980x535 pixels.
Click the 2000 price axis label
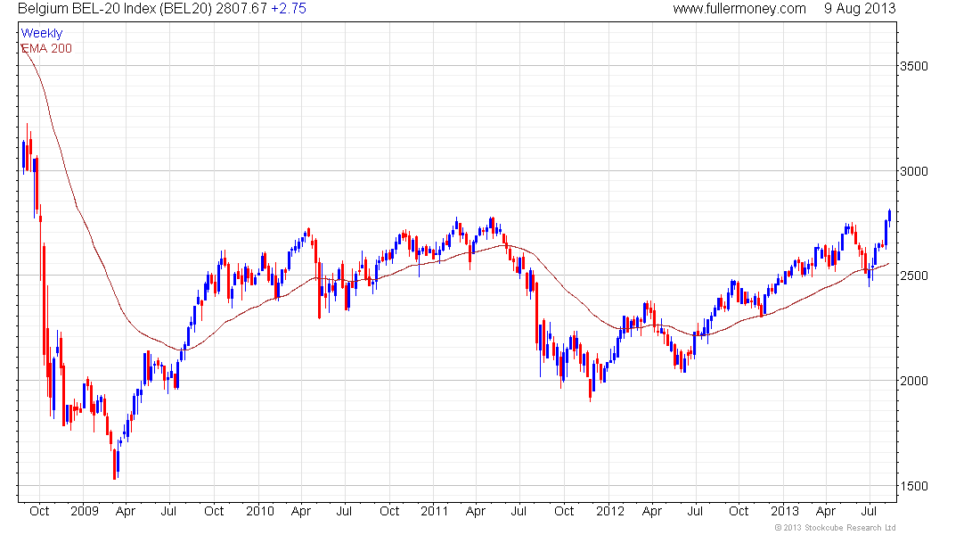click(x=914, y=381)
